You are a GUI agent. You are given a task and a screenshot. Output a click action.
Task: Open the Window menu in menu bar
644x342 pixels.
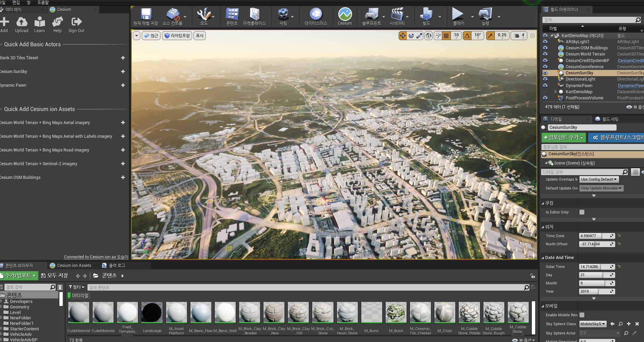pos(28,2)
